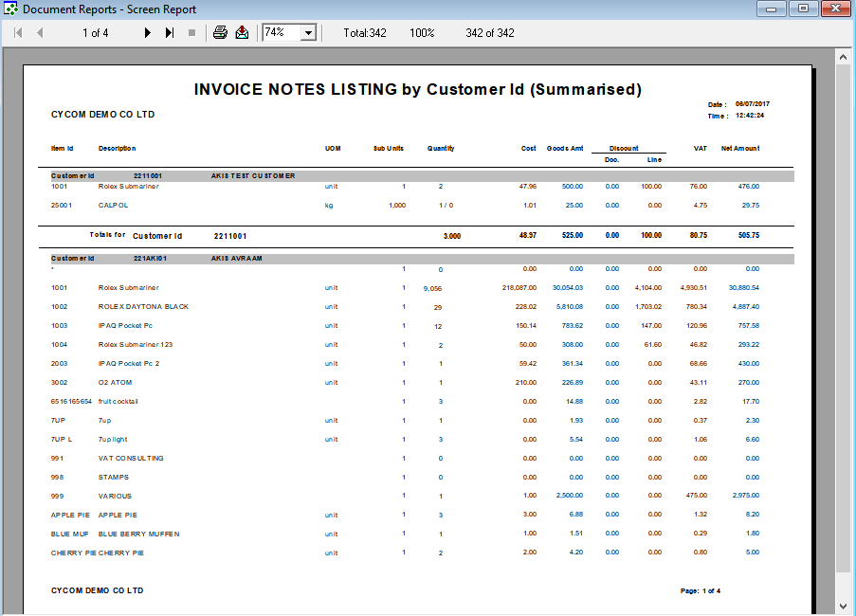The width and height of the screenshot is (856, 616).
Task: Click the 'Rolex Submariner 123' description
Action: pyautogui.click(x=136, y=345)
